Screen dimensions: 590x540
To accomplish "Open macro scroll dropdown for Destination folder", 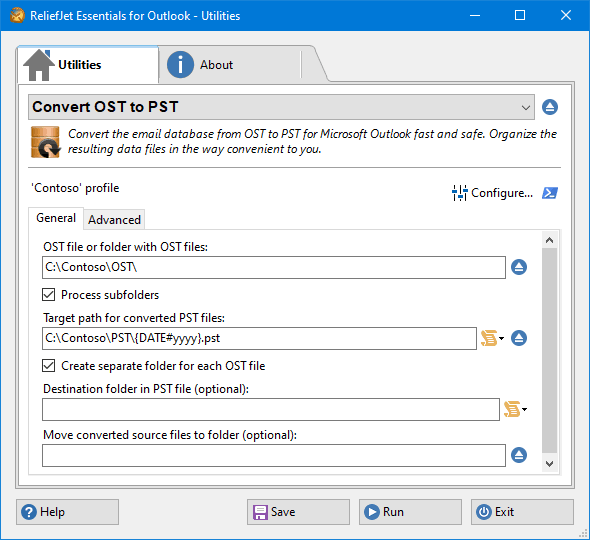I will click(515, 409).
